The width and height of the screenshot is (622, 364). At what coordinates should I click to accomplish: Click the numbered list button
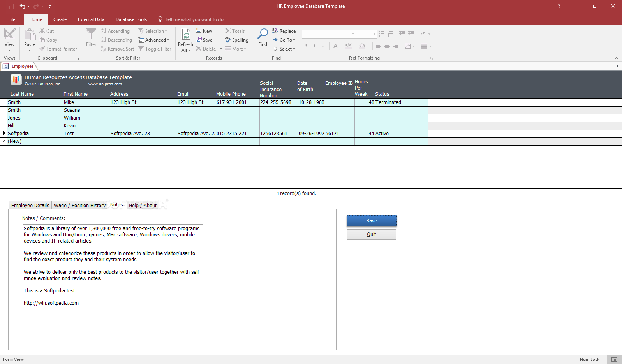pos(390,34)
